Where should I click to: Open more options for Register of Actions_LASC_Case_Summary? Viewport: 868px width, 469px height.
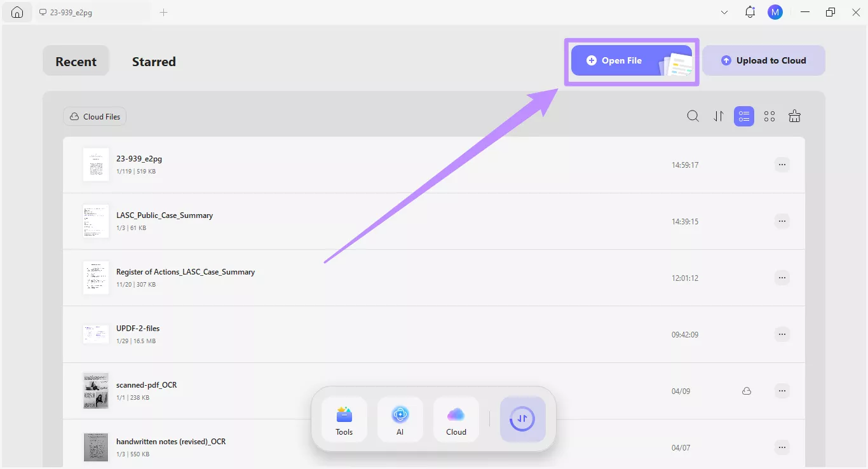click(x=782, y=278)
